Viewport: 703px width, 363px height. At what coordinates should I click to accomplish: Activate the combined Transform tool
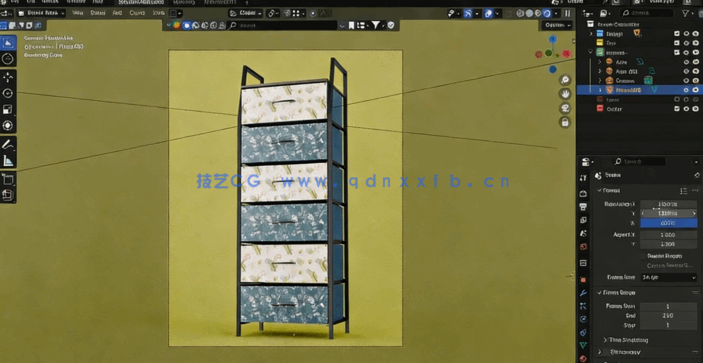point(8,125)
